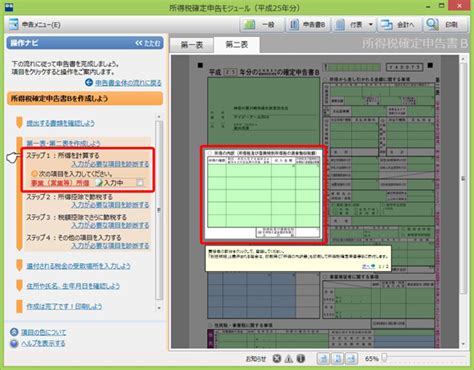The image size is (474, 370).
Task: Click the highlighted 所得の内訳 green table
Action: click(263, 195)
